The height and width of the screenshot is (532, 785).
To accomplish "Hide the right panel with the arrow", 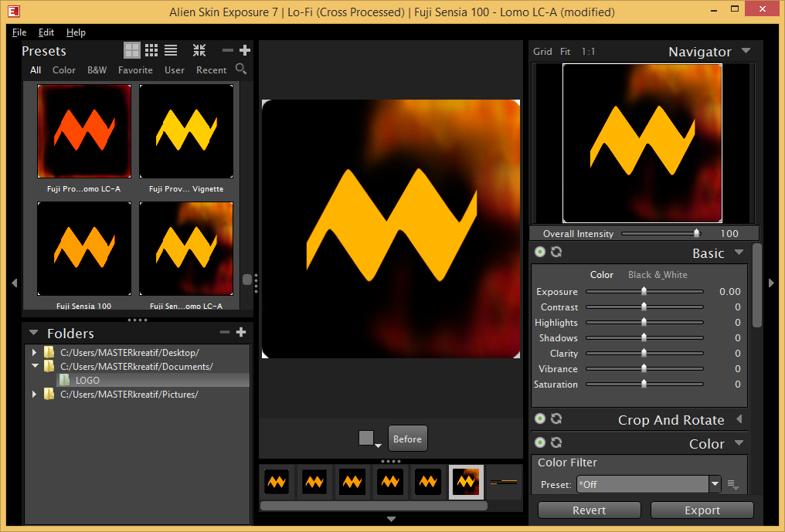I will pyautogui.click(x=772, y=283).
